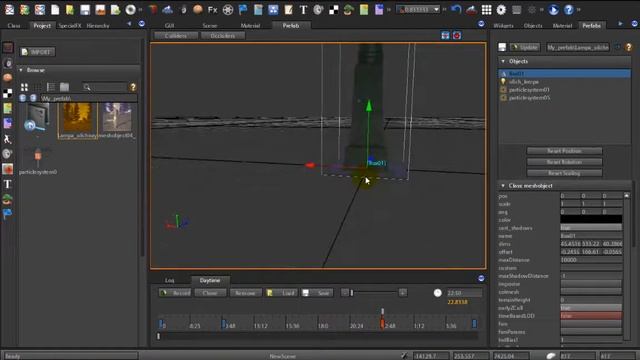Click the black color swatch property
The image size is (640, 360).
(591, 220)
